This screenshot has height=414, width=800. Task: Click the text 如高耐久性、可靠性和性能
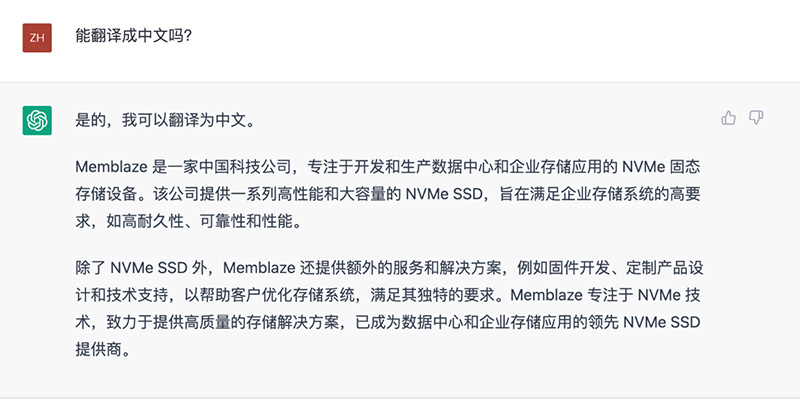tap(199, 222)
